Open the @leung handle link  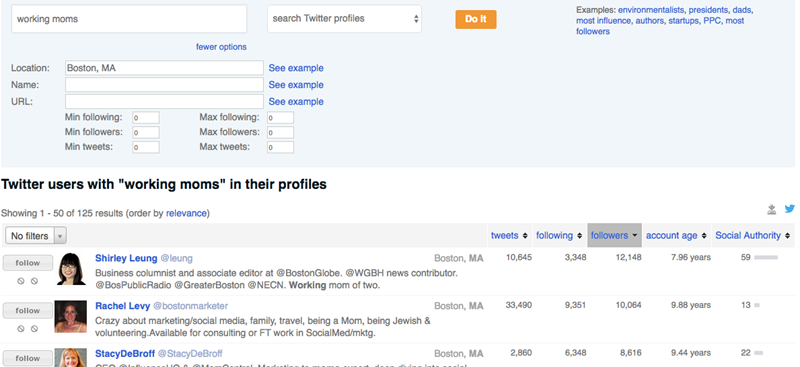click(x=177, y=258)
